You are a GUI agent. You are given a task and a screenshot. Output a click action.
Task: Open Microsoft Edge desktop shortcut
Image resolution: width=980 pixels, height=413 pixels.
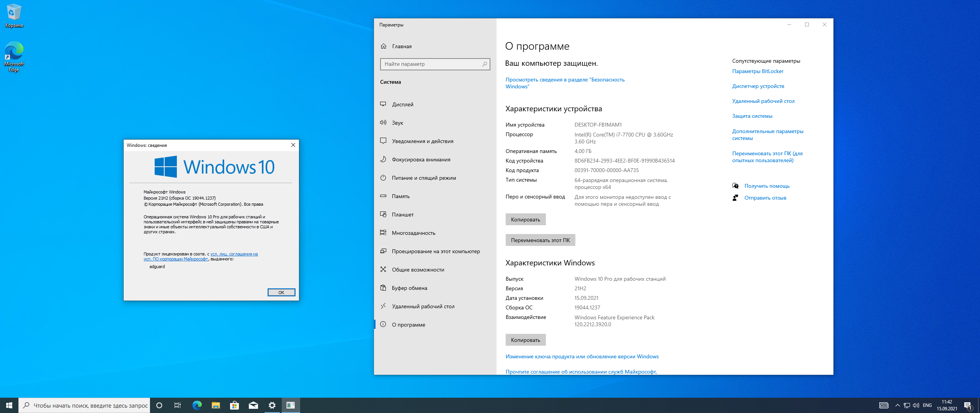click(14, 57)
